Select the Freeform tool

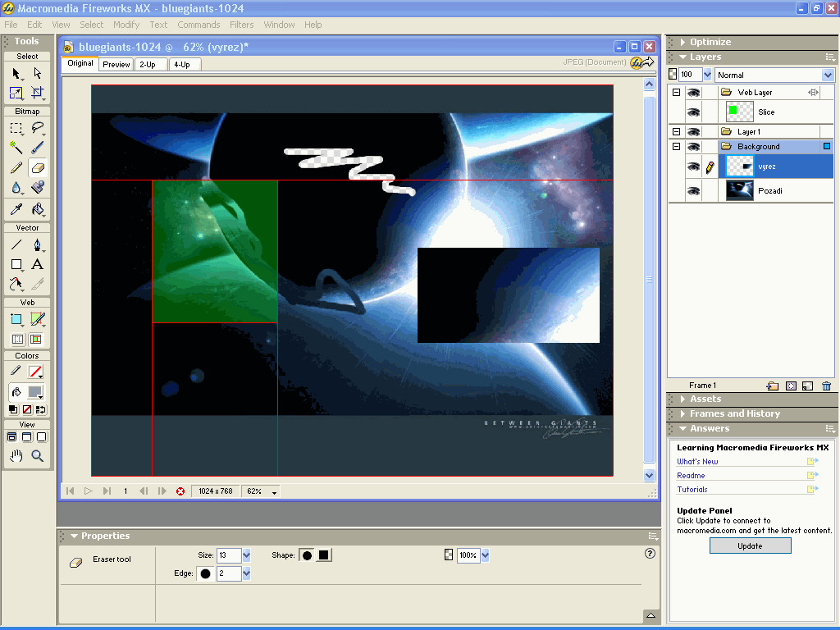click(16, 284)
